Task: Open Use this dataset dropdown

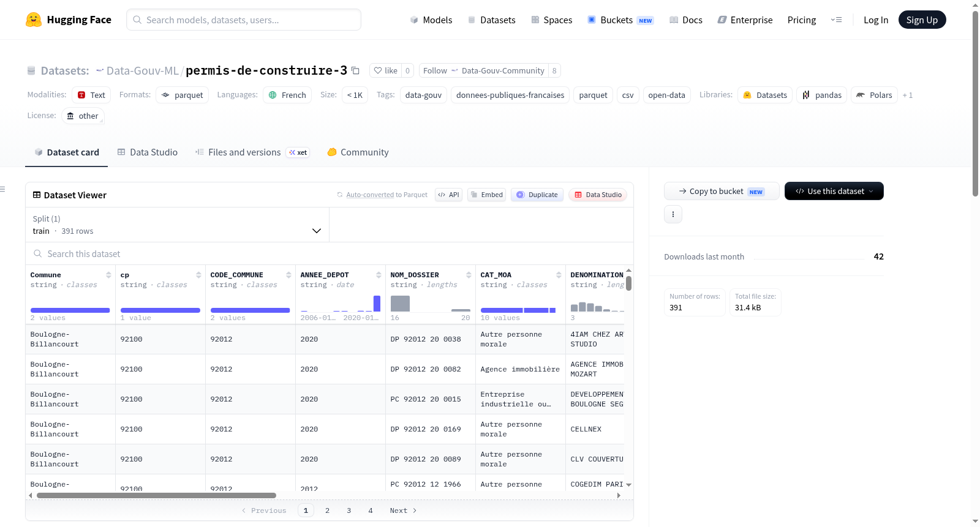Action: coord(834,191)
